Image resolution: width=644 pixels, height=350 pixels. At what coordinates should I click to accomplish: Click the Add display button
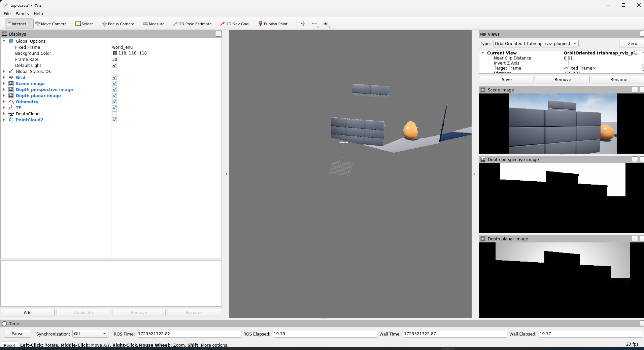28,313
